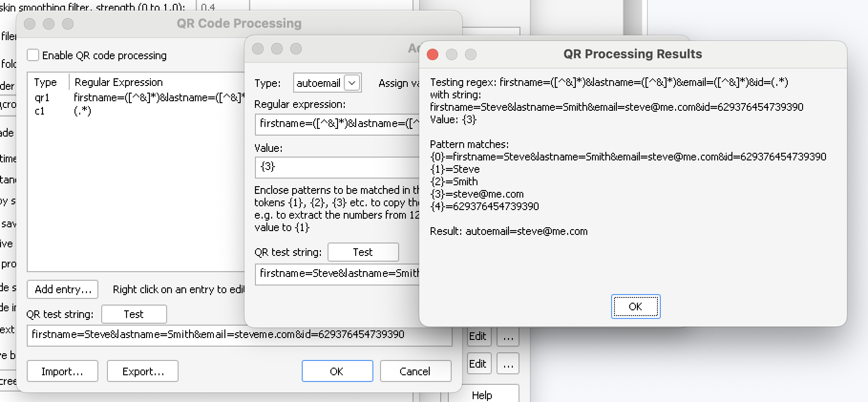The width and height of the screenshot is (868, 402).
Task: Select the qr1 entry in the list
Action: click(x=42, y=98)
